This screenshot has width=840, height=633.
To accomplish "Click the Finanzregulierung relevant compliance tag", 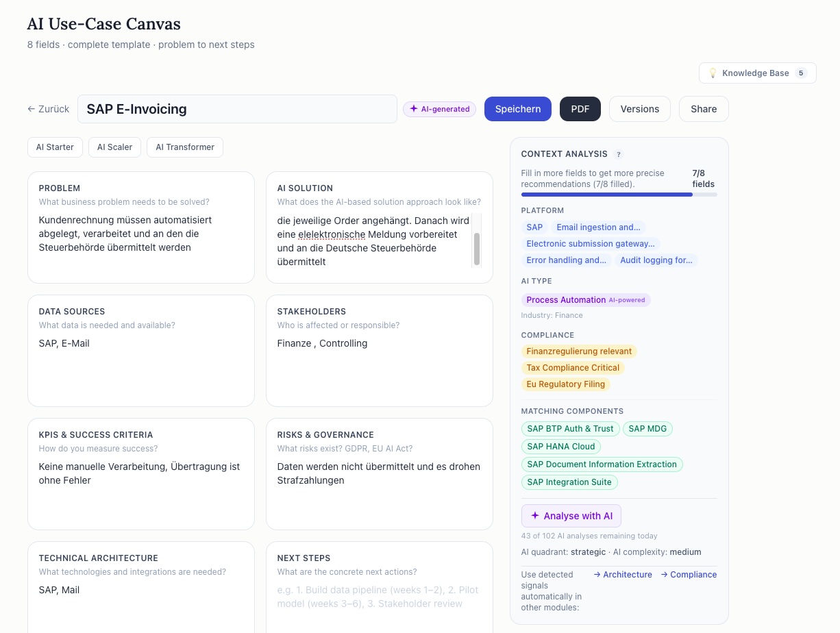I will pos(579,351).
